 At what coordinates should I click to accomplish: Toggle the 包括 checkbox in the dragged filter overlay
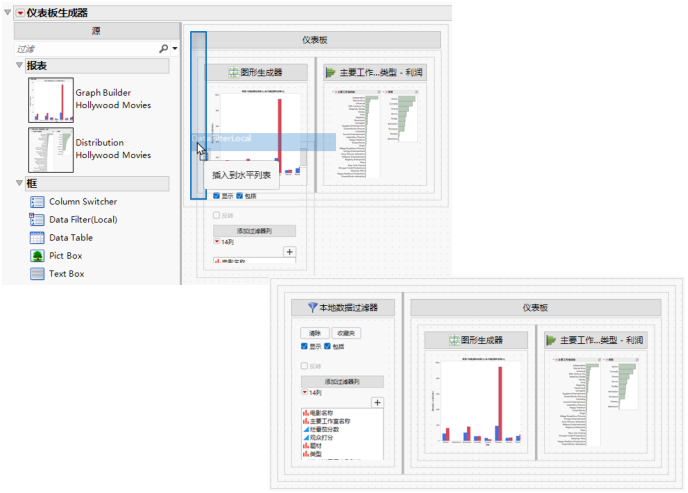[240, 196]
